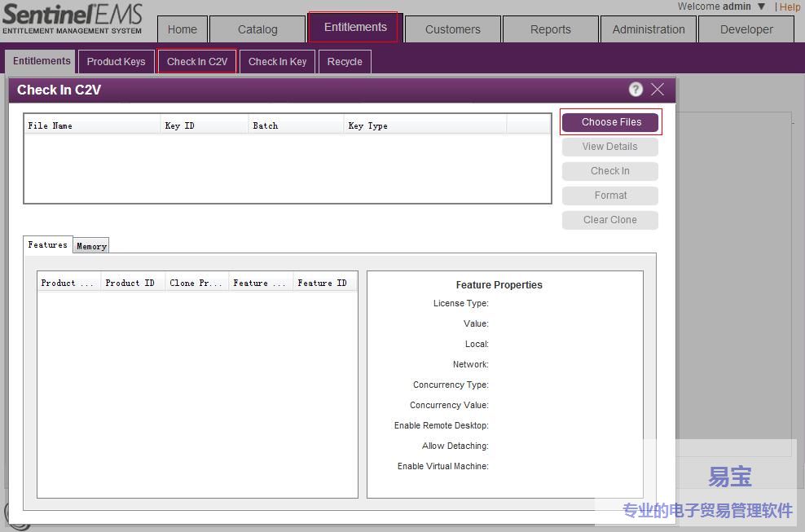Open the Check In Key sub-tab
The width and height of the screenshot is (805, 532).
point(277,62)
